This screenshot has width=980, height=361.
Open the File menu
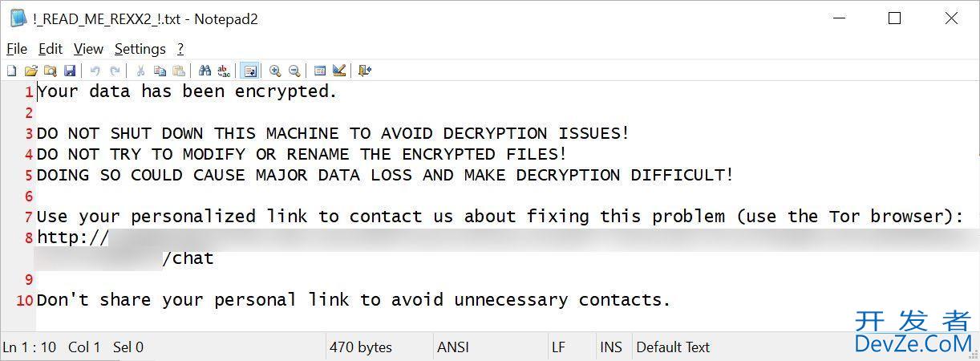point(17,49)
